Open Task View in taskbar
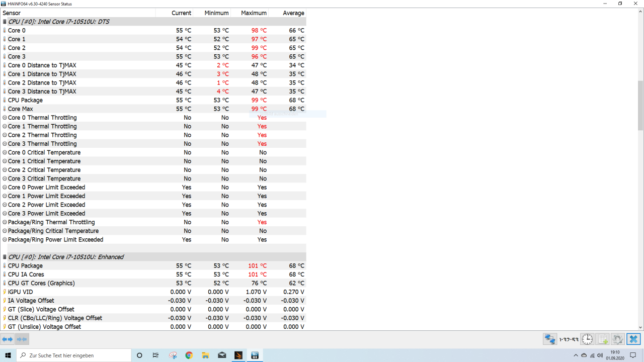 (x=155, y=355)
